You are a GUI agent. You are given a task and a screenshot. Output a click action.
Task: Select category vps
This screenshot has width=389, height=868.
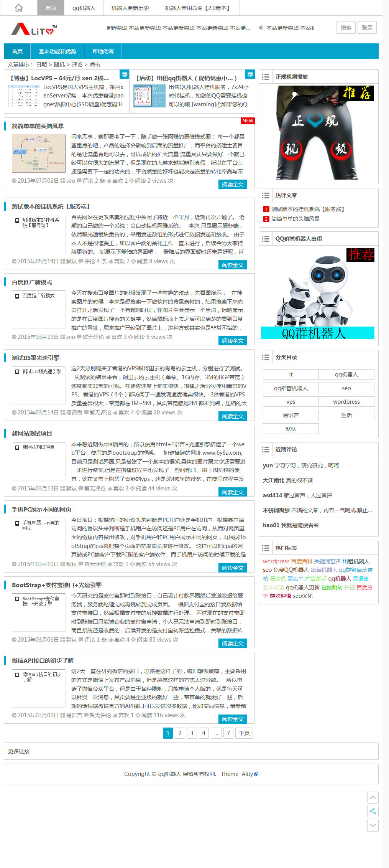click(291, 402)
